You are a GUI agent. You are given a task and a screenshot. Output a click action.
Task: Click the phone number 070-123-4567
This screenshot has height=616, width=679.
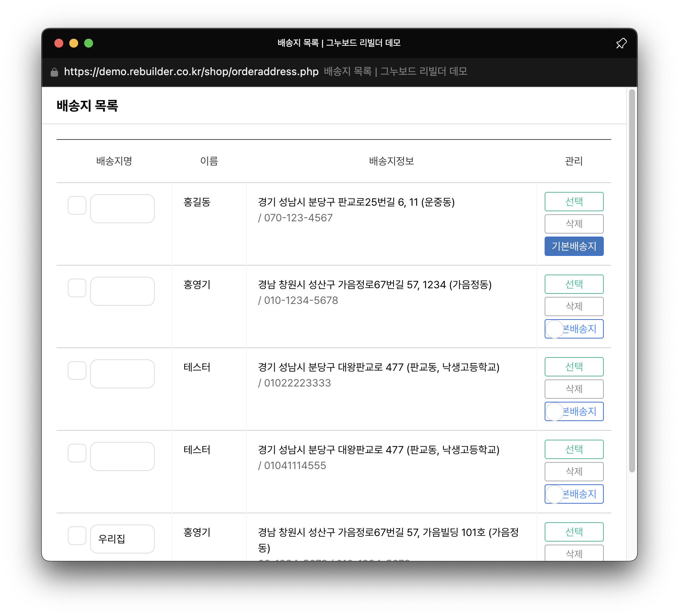(298, 218)
